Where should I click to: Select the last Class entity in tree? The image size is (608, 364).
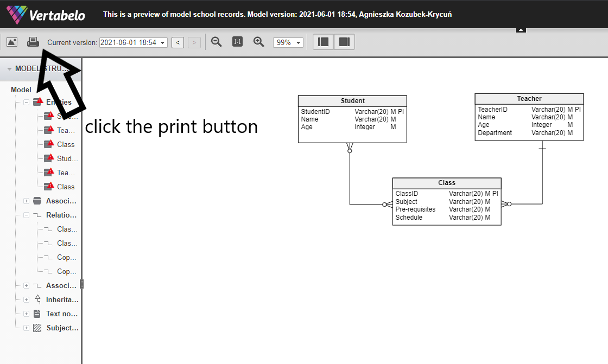point(66,187)
